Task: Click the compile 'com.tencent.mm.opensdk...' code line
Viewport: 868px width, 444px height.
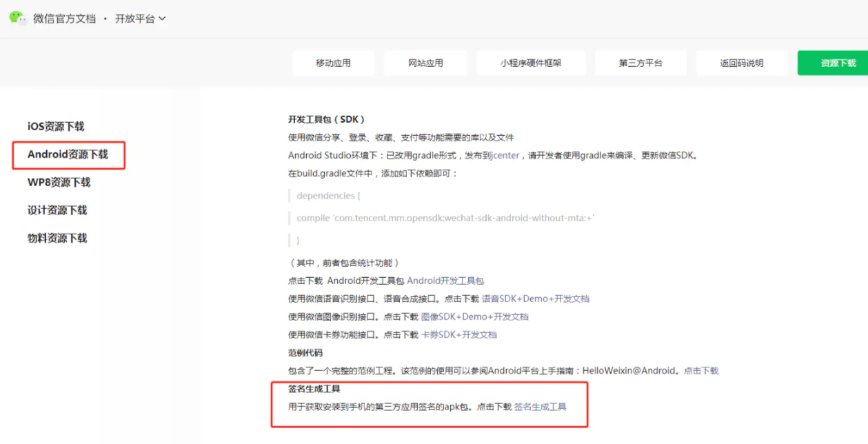Action: pos(445,218)
